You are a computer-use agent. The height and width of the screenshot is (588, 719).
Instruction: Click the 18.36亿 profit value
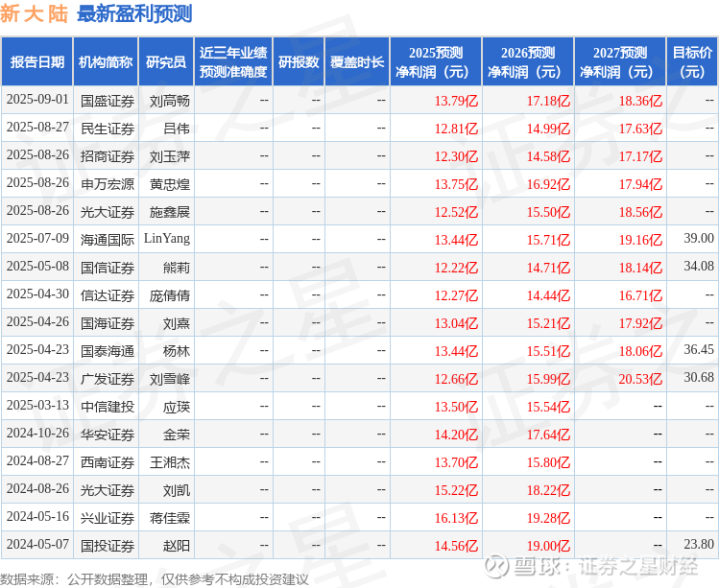pos(640,101)
